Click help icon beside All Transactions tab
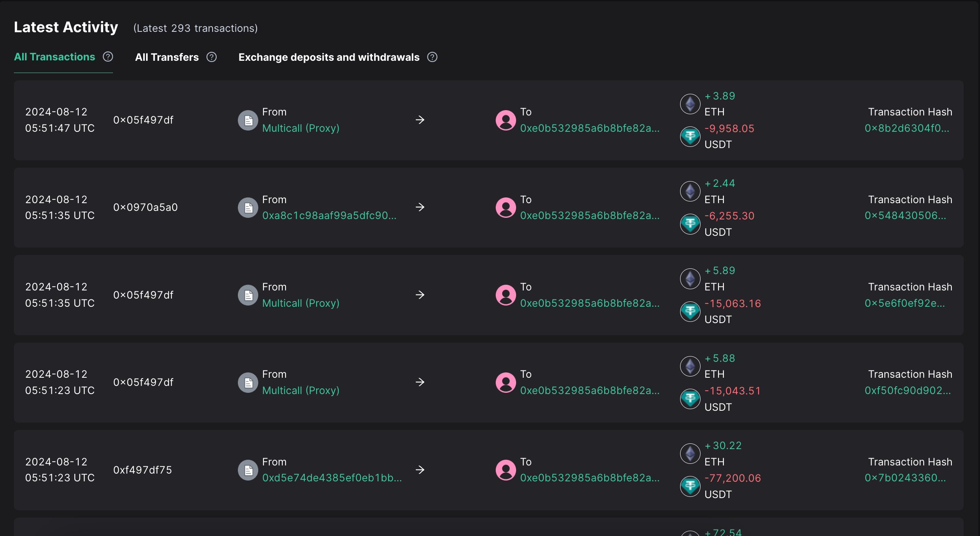The height and width of the screenshot is (536, 980). click(x=108, y=57)
